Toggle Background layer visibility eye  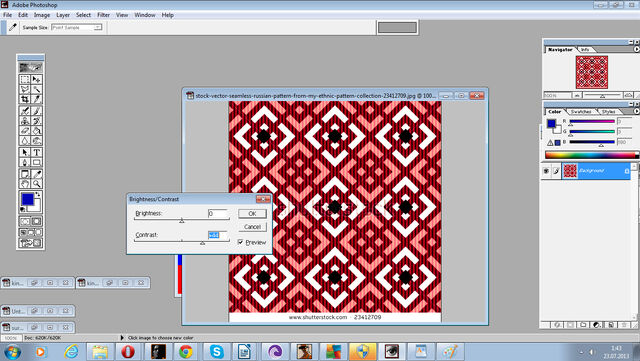coord(546,171)
